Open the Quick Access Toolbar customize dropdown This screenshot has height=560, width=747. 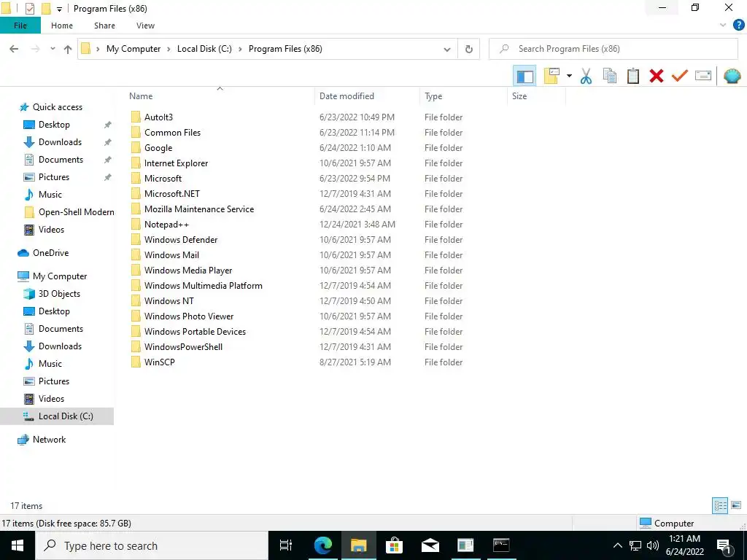pos(59,9)
